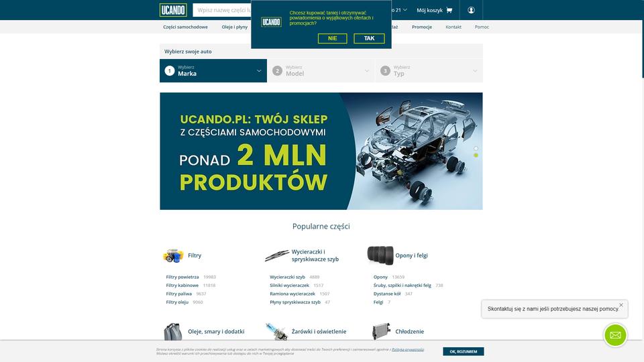Open Filtry oleju link
The image size is (644, 362).
tap(177, 302)
